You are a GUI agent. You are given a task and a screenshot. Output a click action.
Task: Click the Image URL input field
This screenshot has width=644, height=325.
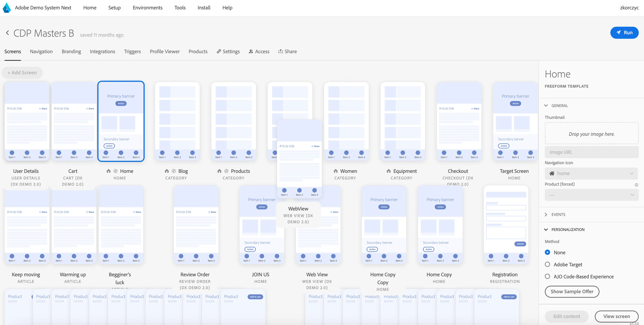[x=591, y=152]
